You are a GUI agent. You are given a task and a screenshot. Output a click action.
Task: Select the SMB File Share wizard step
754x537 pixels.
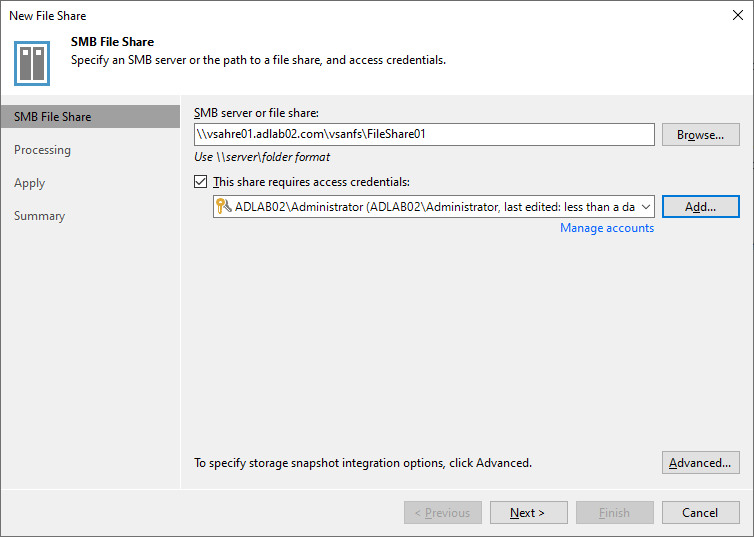tap(90, 117)
